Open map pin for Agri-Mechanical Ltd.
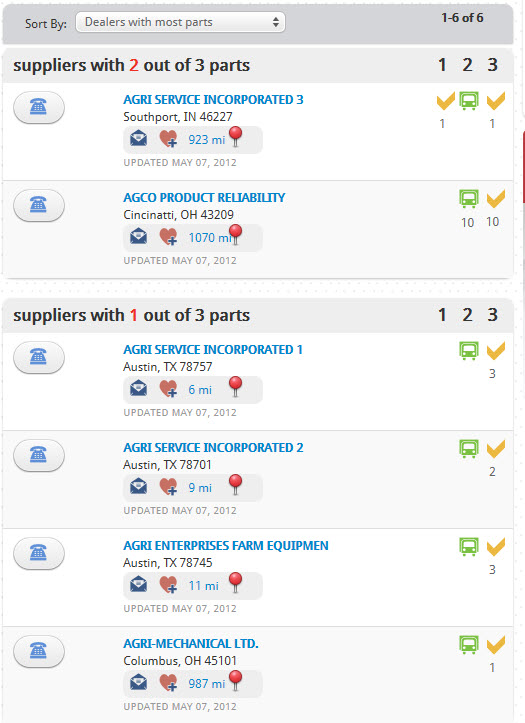 point(236,681)
